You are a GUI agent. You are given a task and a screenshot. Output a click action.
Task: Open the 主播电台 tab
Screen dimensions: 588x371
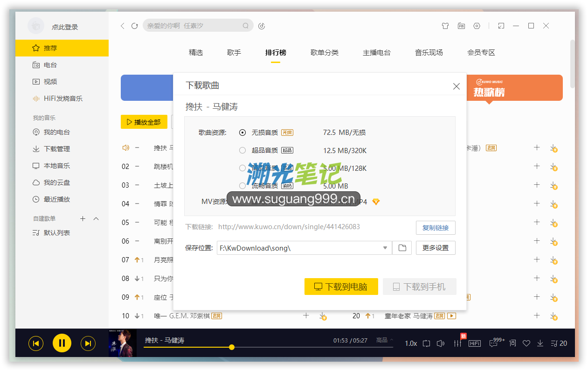pos(377,52)
